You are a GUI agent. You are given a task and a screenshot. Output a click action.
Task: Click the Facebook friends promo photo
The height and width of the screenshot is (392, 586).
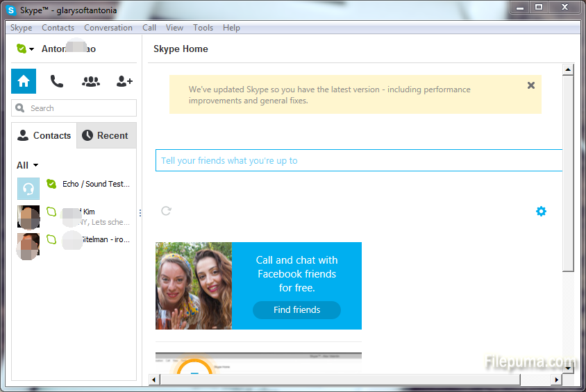pyautogui.click(x=193, y=285)
